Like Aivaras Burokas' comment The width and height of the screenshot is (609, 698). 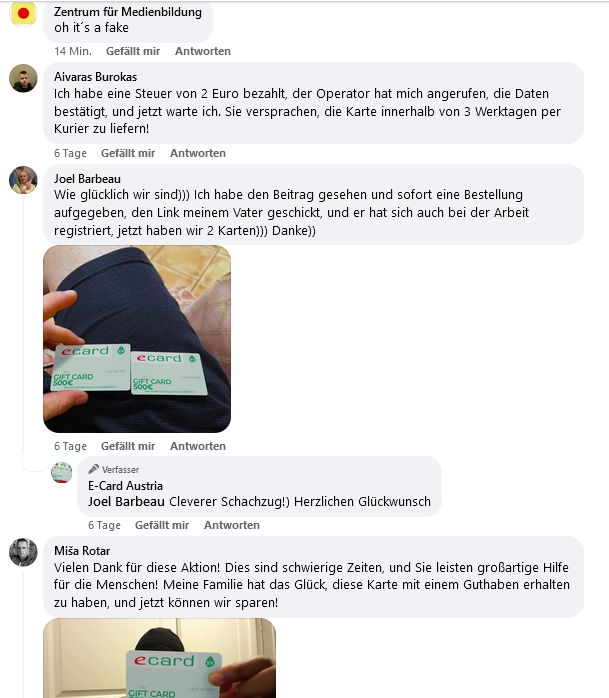point(128,153)
